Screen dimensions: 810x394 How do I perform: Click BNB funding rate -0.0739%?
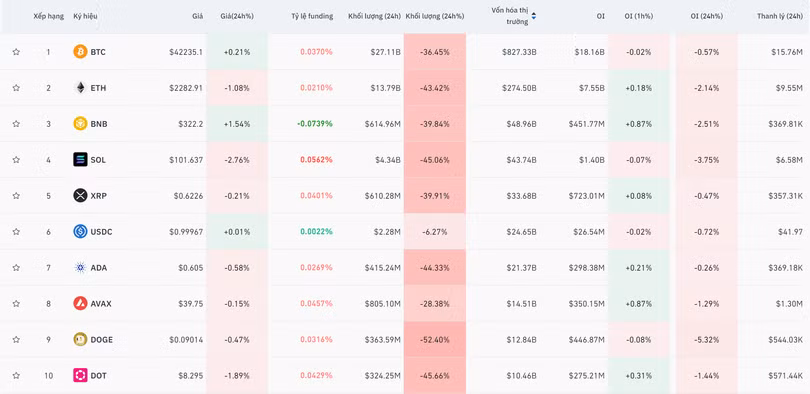coord(315,124)
